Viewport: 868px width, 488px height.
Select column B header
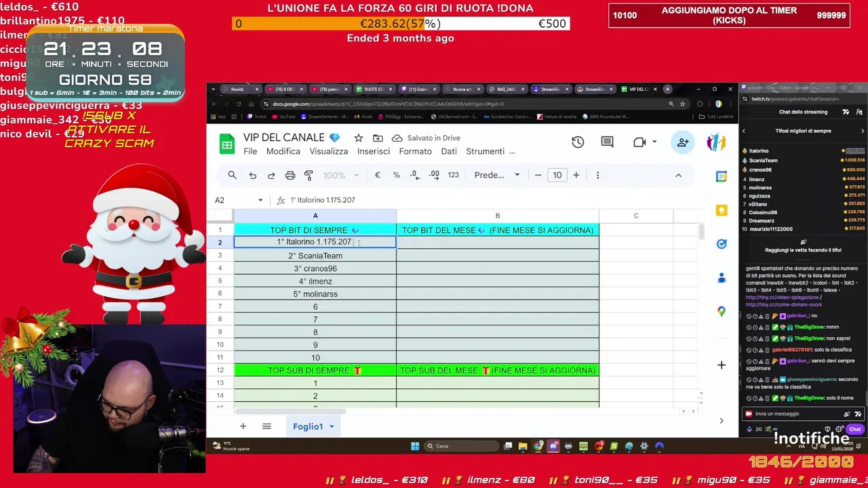tap(498, 216)
